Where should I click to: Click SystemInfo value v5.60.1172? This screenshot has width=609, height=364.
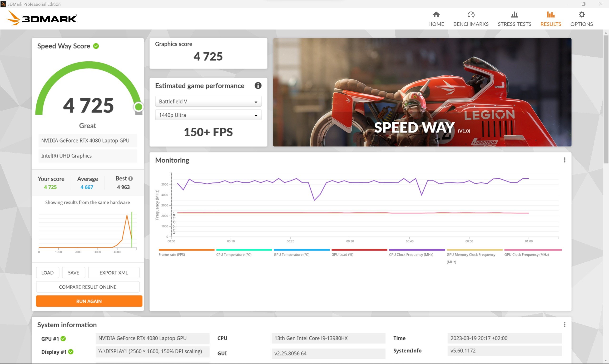505,350
